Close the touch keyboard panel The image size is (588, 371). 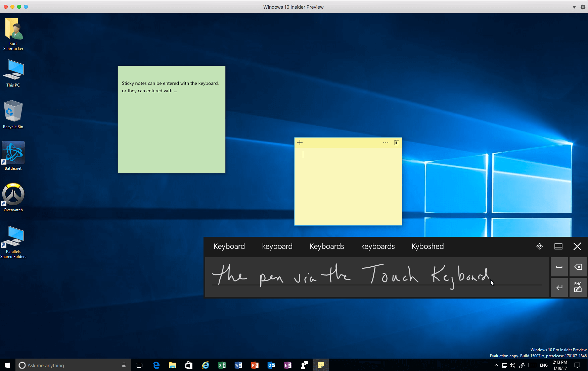(577, 247)
